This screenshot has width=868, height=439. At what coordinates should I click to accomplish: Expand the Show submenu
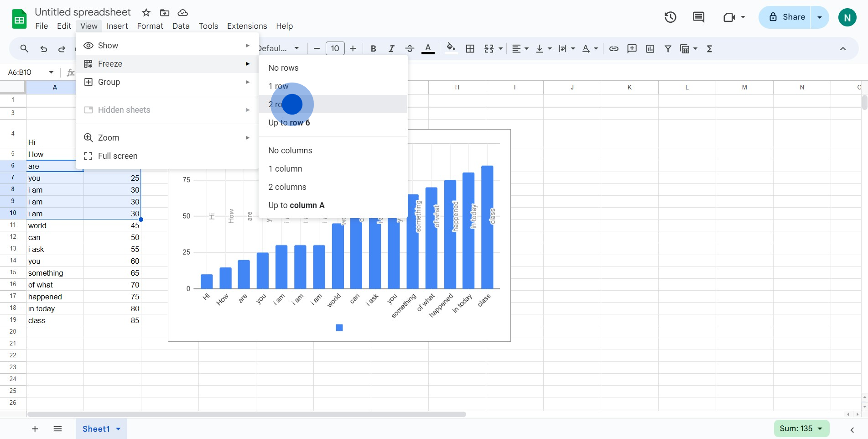tap(167, 46)
